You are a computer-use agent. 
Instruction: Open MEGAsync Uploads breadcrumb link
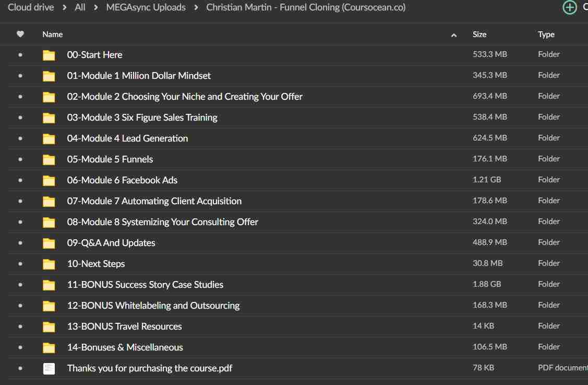tap(146, 7)
